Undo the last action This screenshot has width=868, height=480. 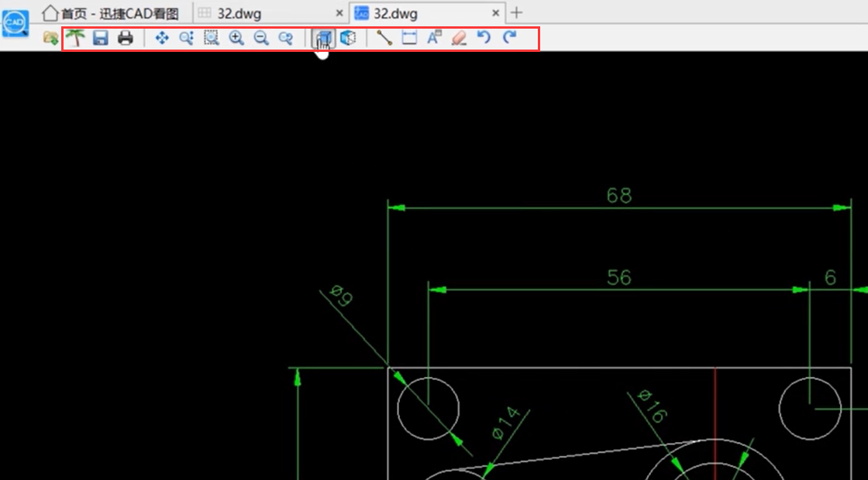pos(484,38)
